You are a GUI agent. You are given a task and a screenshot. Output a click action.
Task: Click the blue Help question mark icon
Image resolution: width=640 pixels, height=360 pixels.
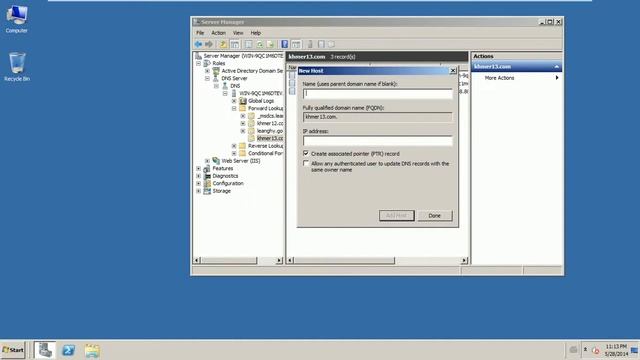tap(284, 44)
